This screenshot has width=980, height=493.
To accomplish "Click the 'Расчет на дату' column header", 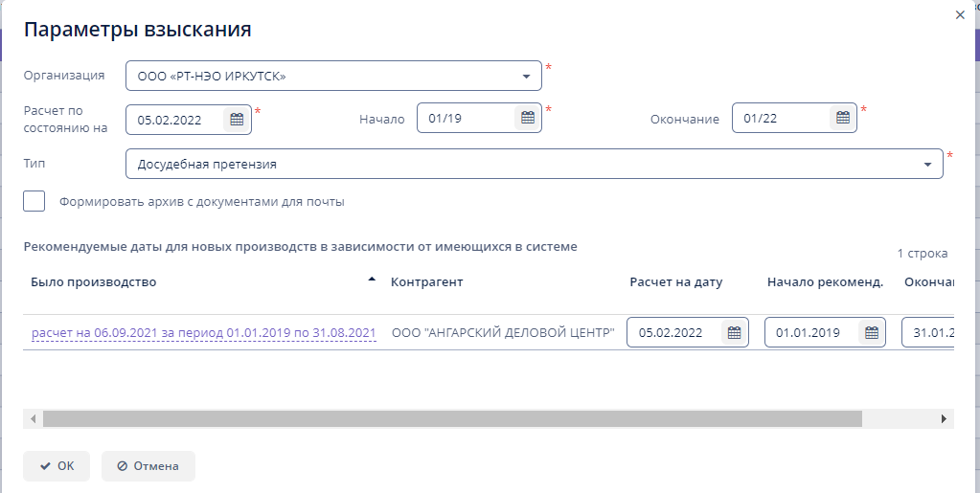I will [x=675, y=282].
